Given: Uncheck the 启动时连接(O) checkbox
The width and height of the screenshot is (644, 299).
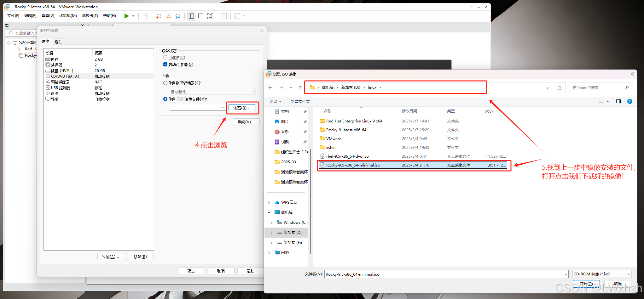Looking at the screenshot, I should coord(165,65).
